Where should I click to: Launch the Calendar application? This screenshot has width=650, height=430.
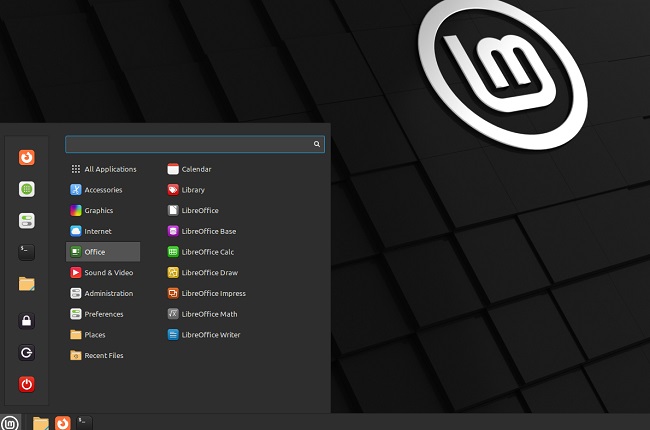click(x=189, y=169)
